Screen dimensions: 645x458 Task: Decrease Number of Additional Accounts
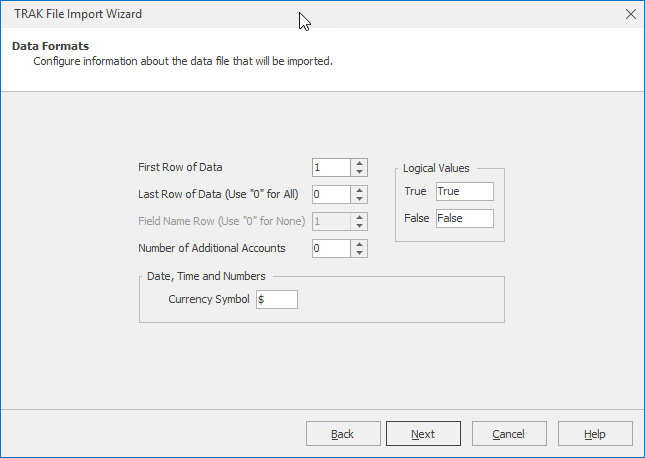[x=360, y=253]
